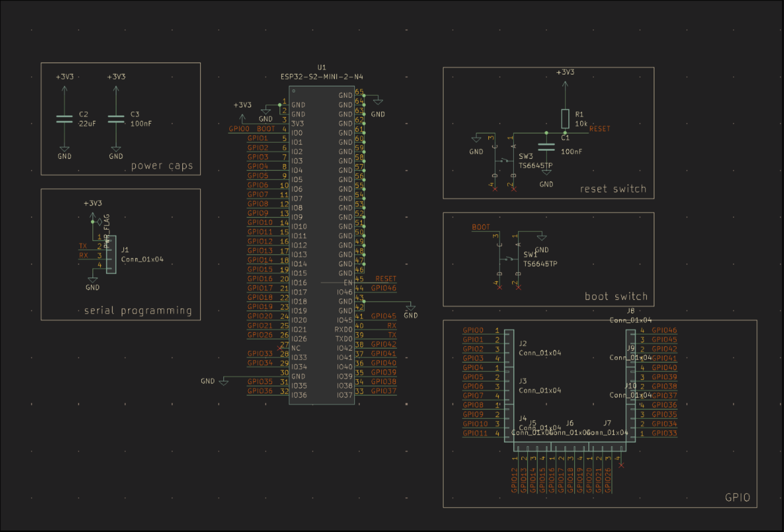Screen dimensions: 784x532
Task: Click GPIO33 label in GPIO connector box
Action: point(664,433)
